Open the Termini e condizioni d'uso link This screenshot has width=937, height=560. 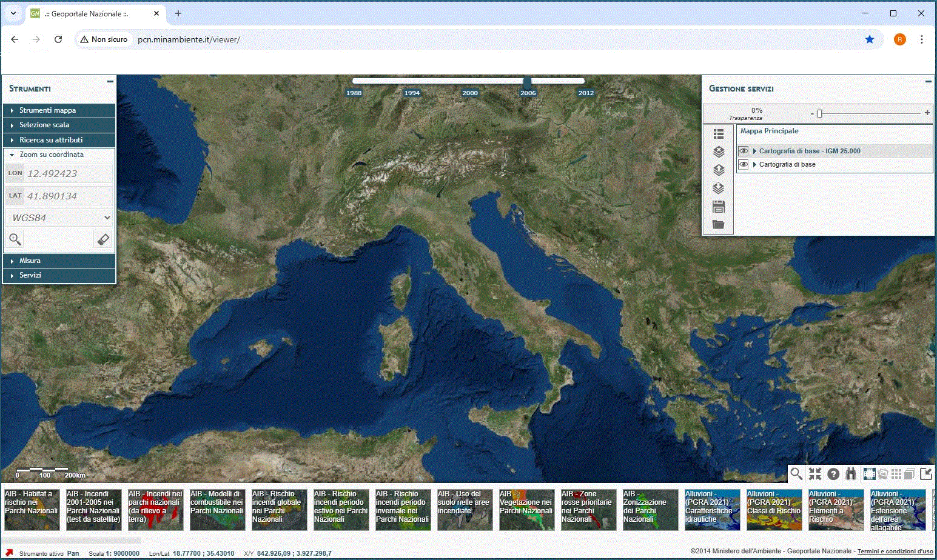(x=895, y=552)
